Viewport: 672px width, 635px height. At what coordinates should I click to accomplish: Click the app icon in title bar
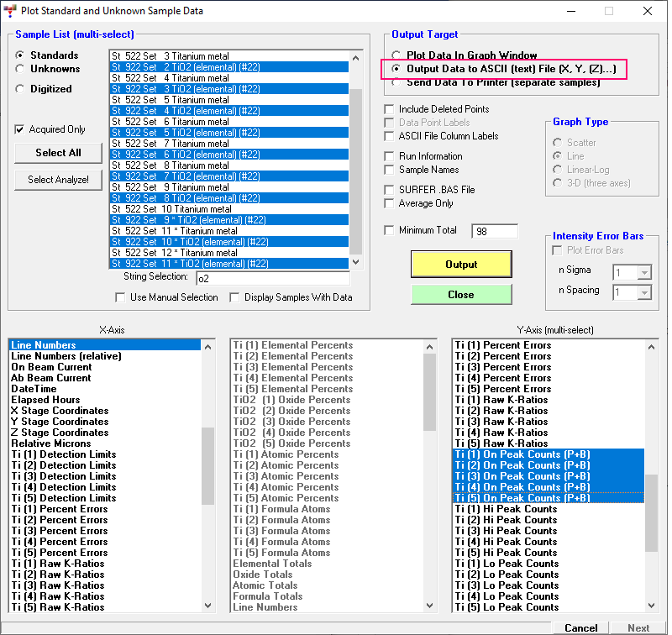10,11
